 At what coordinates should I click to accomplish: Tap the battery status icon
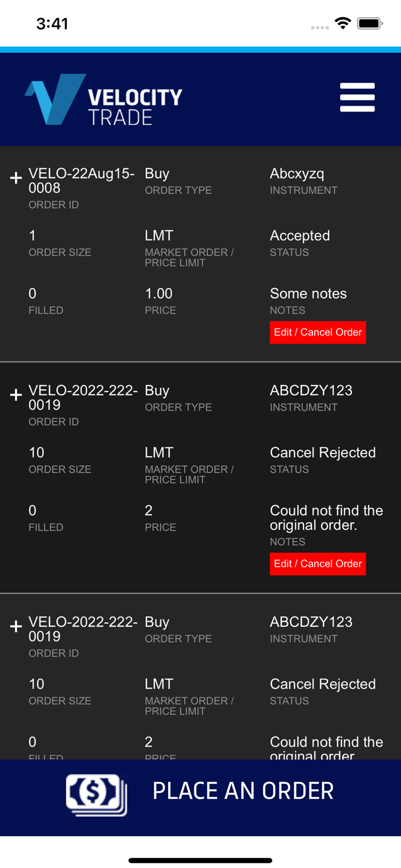point(369,23)
